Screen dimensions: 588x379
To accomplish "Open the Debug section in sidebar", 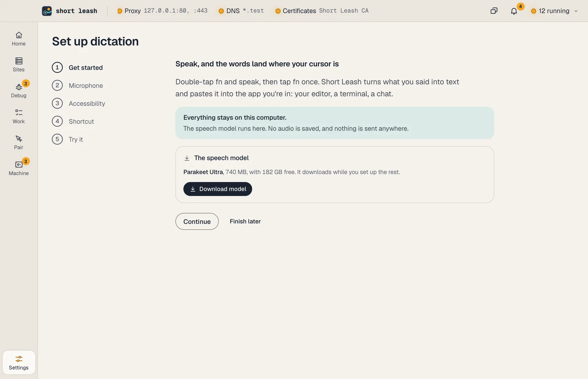I will pyautogui.click(x=19, y=91).
